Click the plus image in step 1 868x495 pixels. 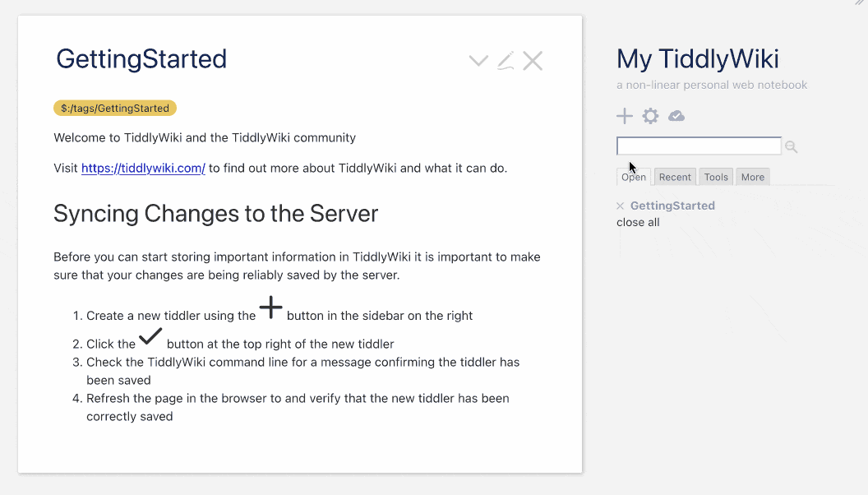[270, 308]
